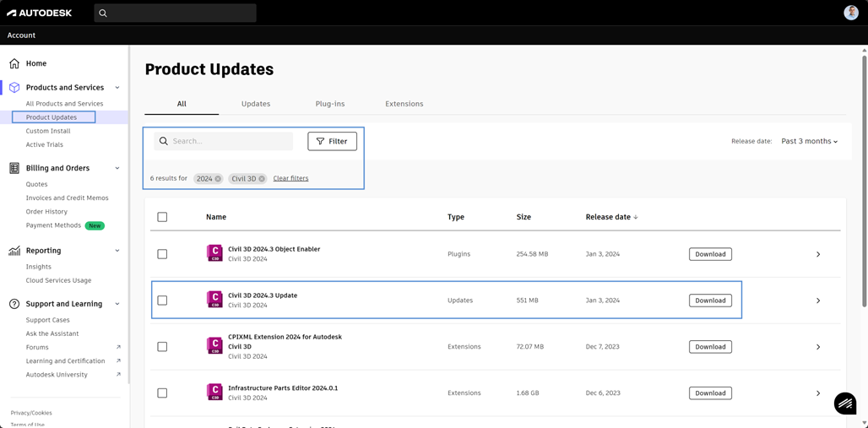The width and height of the screenshot is (868, 428).
Task: Open Insights under Reporting
Action: (x=38, y=267)
